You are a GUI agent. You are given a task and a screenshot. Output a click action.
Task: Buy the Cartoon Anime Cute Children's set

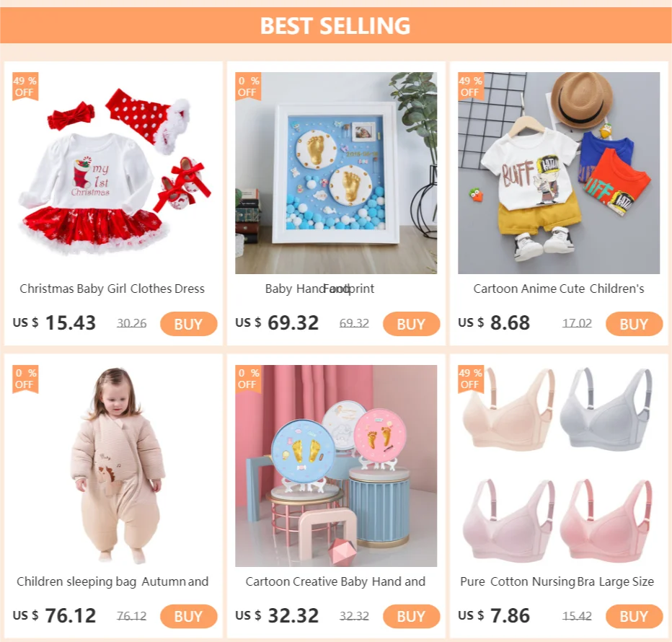point(635,324)
